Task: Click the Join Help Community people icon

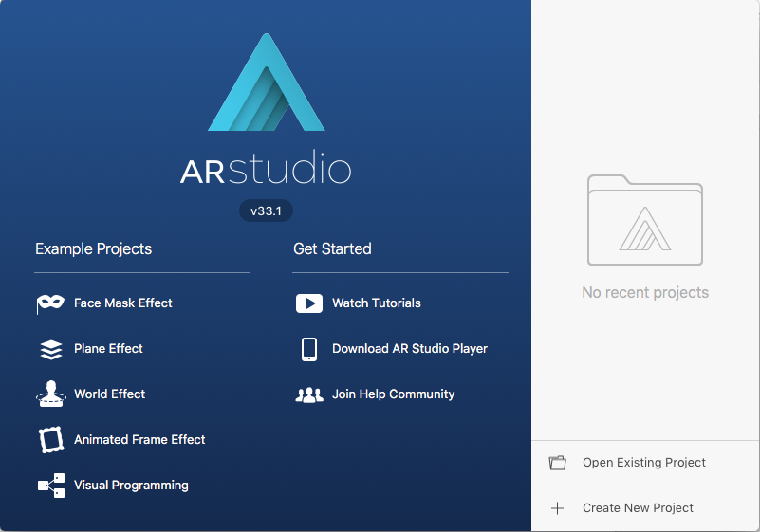Action: (x=309, y=395)
